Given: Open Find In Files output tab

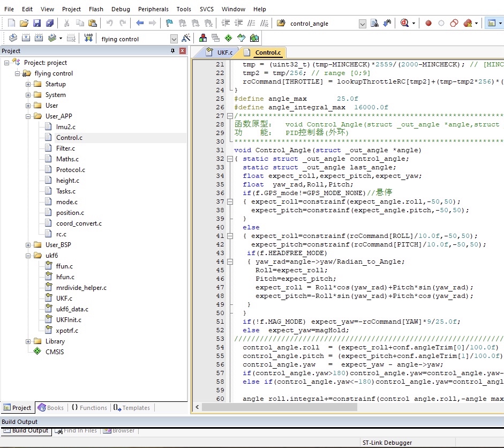Looking at the screenshot, I should 76,431.
